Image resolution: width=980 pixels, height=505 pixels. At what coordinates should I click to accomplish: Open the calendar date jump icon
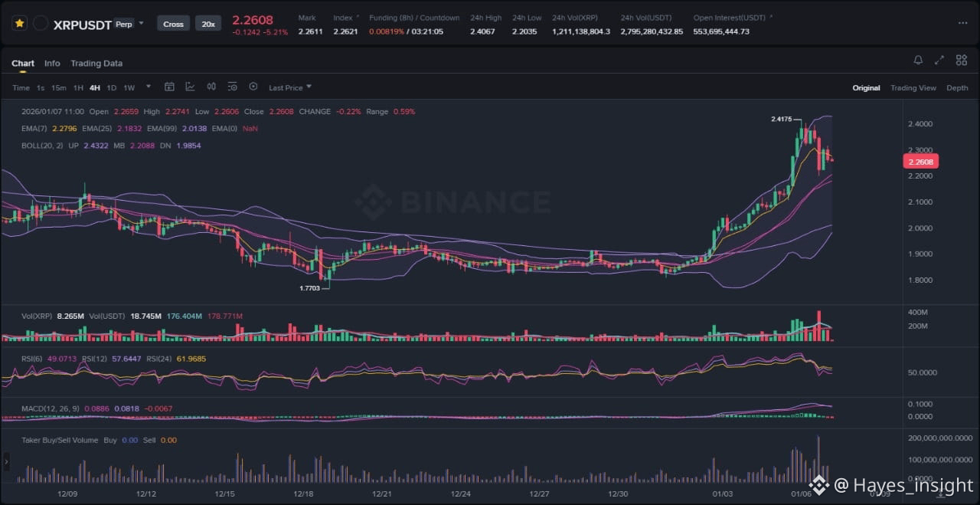(170, 87)
